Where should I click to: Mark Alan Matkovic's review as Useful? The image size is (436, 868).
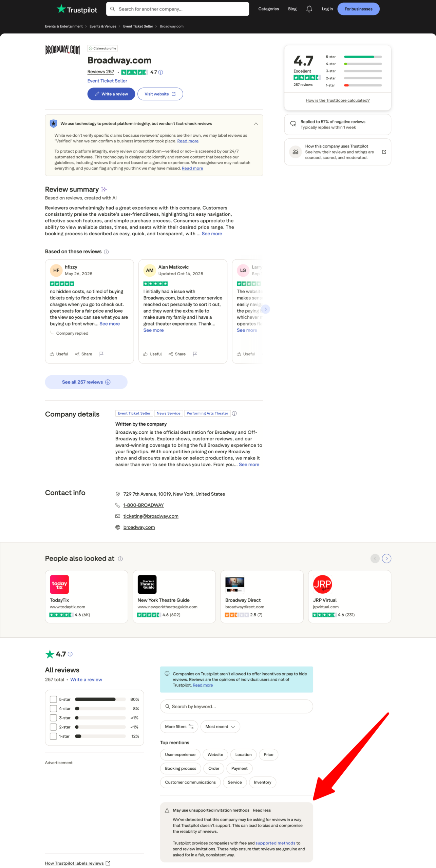click(x=152, y=354)
